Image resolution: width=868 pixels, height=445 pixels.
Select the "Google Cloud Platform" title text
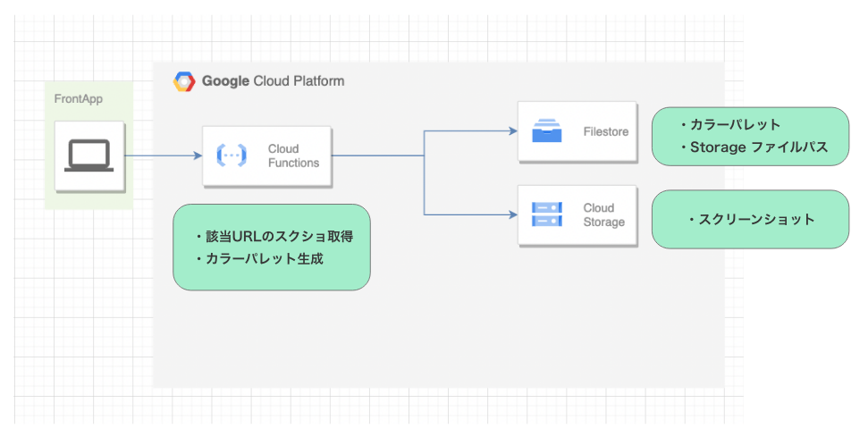coord(273,81)
